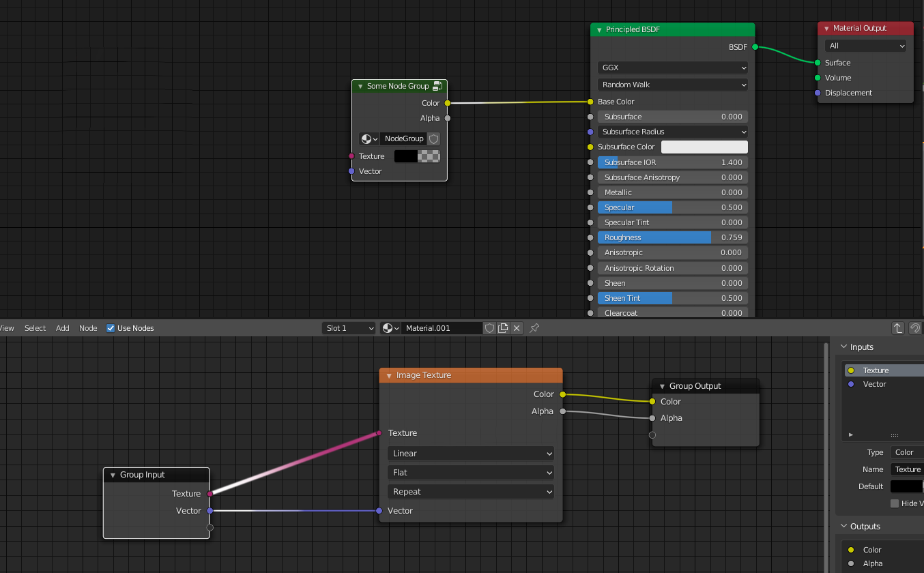The height and width of the screenshot is (573, 924).
Task: Click the BSDF output socket on Principled BSDF
Action: pyautogui.click(x=755, y=47)
